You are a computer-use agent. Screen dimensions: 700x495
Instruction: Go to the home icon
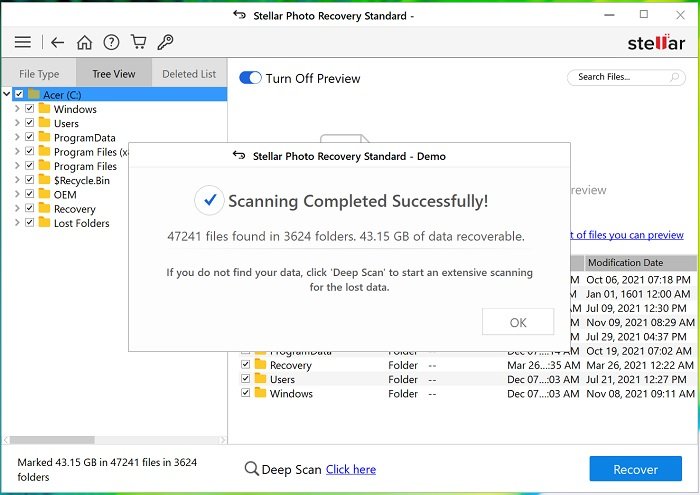(x=85, y=42)
